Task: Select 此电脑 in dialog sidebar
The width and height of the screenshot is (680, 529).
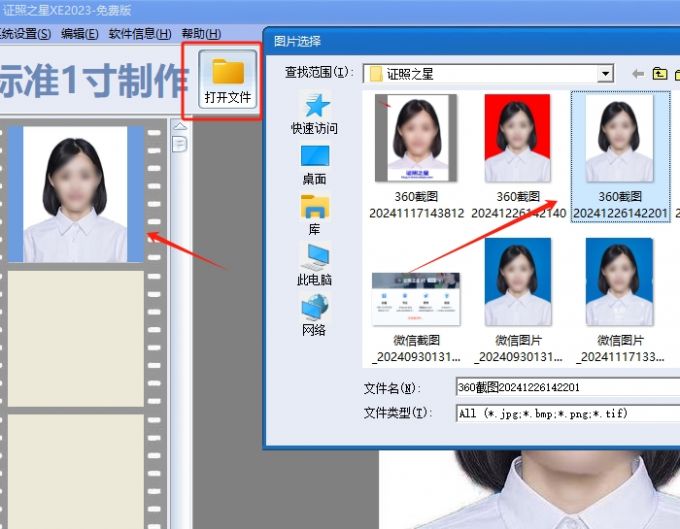Action: [x=314, y=265]
